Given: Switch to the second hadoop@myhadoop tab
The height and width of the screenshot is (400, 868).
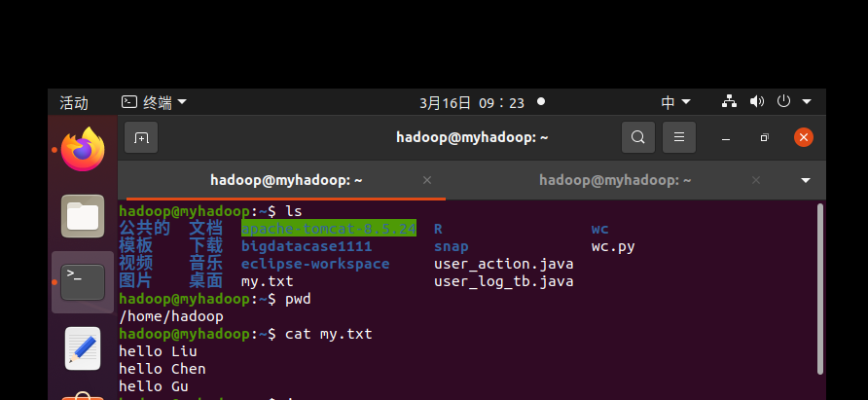Looking at the screenshot, I should click(614, 180).
